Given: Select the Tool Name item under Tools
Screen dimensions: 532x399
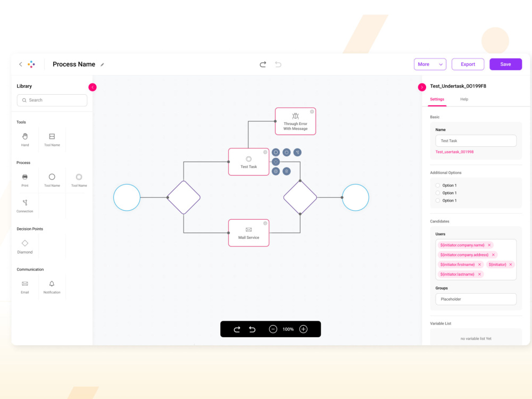Looking at the screenshot, I should (52, 139).
